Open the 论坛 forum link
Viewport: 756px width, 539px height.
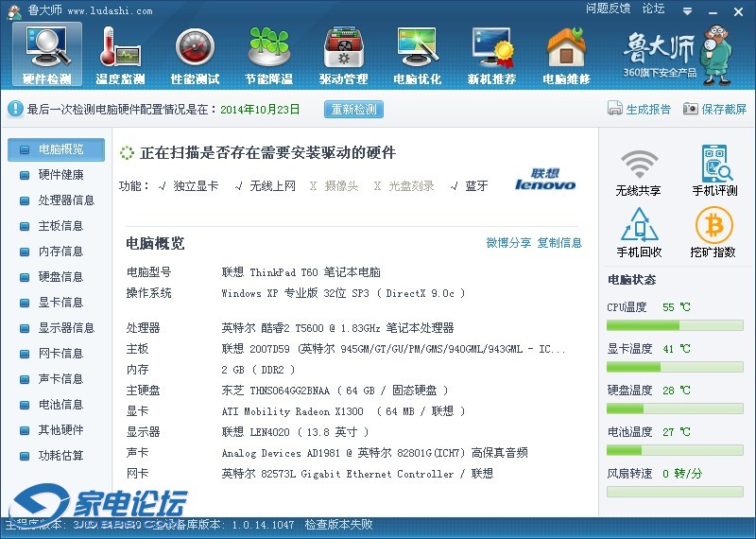tap(653, 9)
